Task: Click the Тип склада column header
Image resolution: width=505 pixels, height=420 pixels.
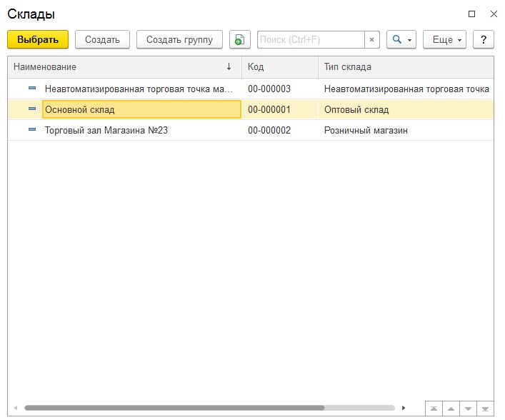Action: coord(404,67)
